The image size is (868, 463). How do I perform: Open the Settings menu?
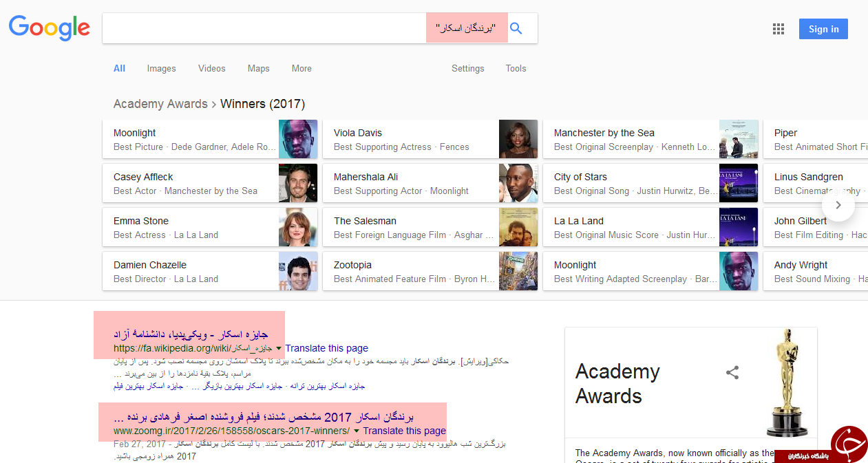pos(468,68)
